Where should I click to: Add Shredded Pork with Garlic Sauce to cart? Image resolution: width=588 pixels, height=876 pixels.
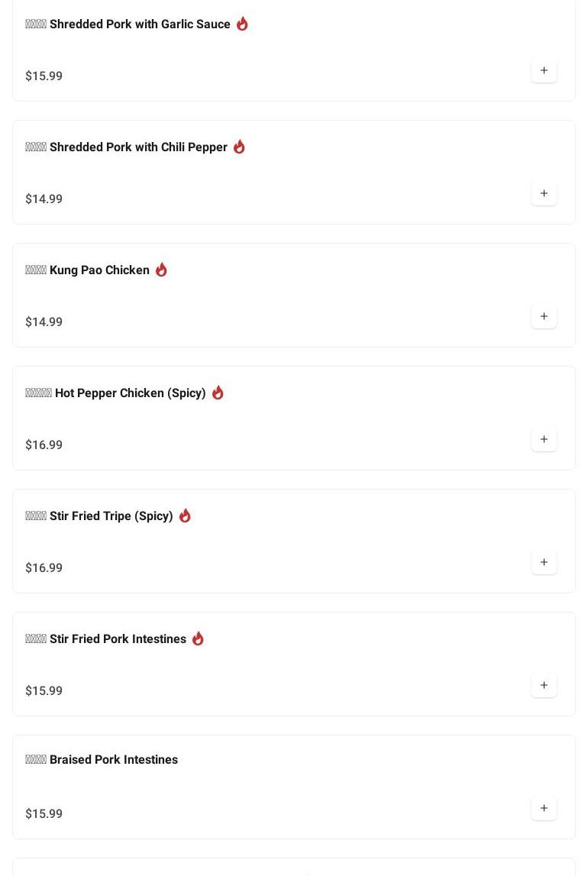tap(544, 71)
